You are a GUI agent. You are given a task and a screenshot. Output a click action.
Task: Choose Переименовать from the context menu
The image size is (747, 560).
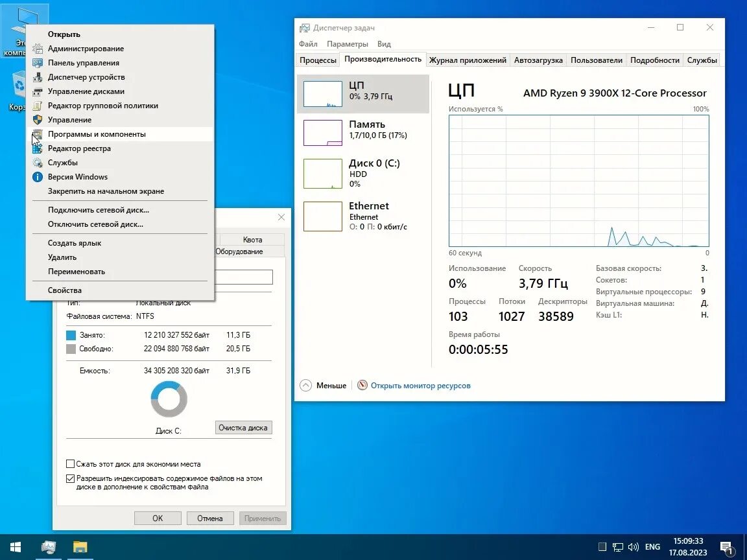click(119, 272)
